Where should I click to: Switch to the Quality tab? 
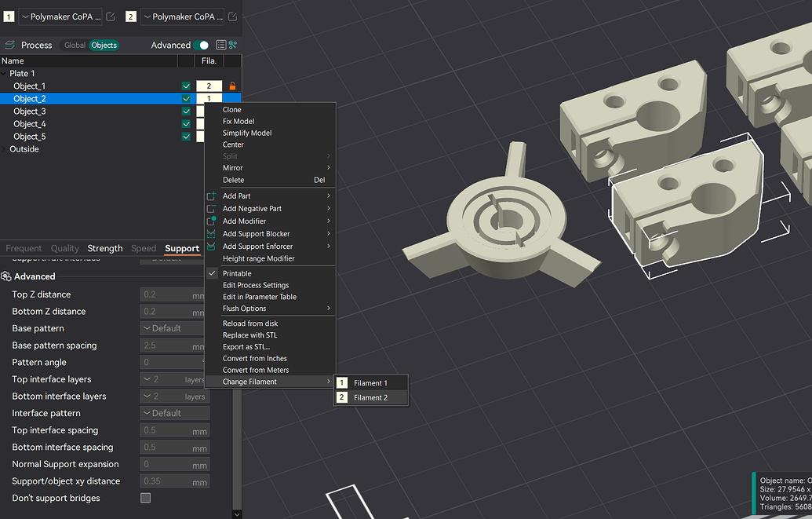[x=65, y=248]
